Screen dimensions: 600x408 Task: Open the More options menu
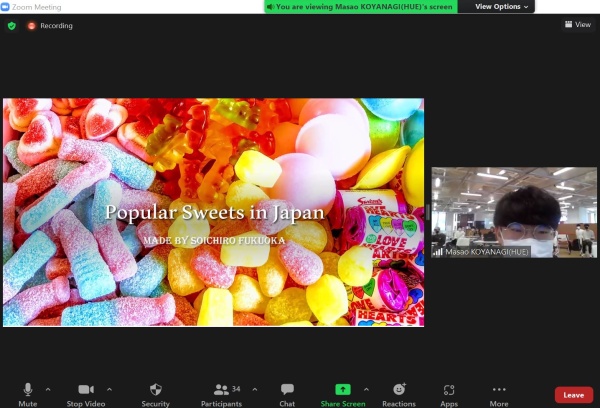(499, 394)
